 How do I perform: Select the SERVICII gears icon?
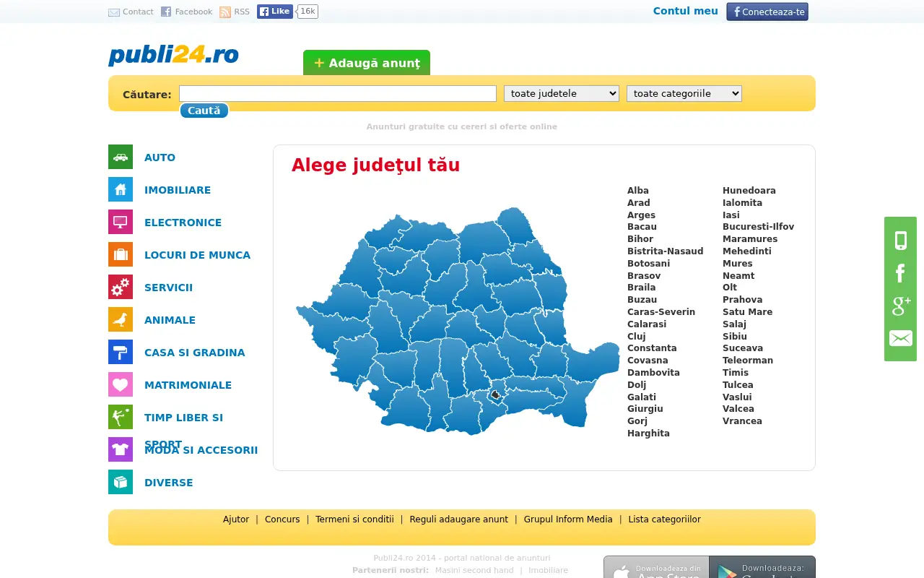pos(121,287)
